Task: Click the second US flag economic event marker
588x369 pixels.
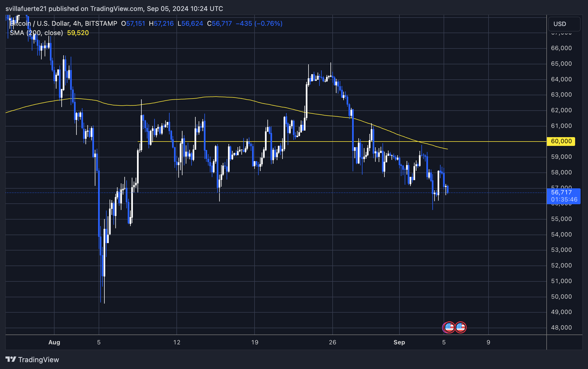Action: (x=461, y=327)
